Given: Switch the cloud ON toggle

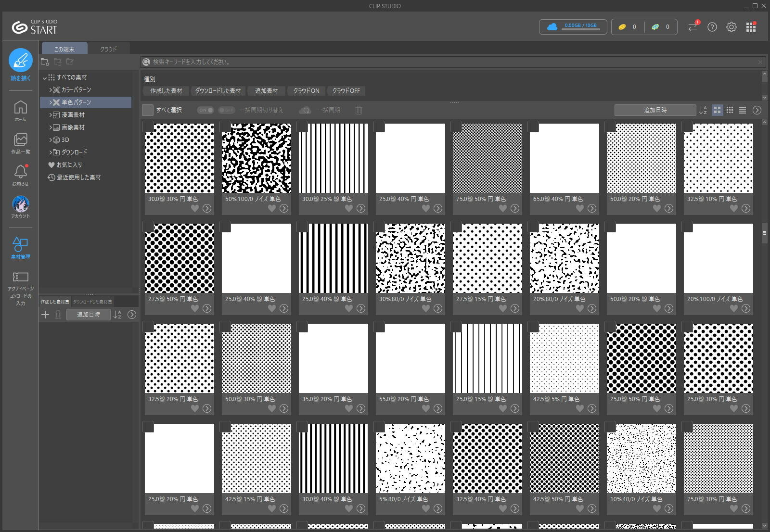Looking at the screenshot, I should (x=205, y=110).
